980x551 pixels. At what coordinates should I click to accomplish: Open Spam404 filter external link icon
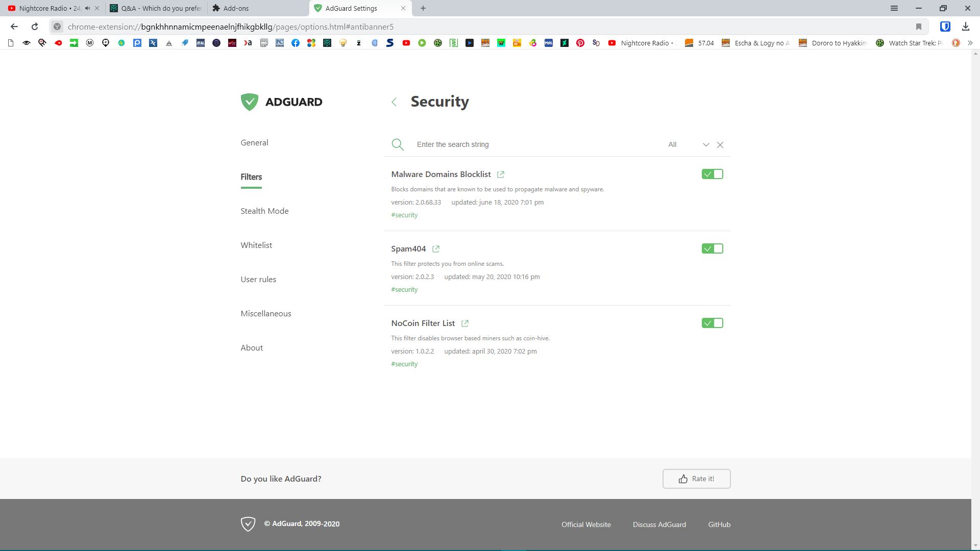(436, 249)
